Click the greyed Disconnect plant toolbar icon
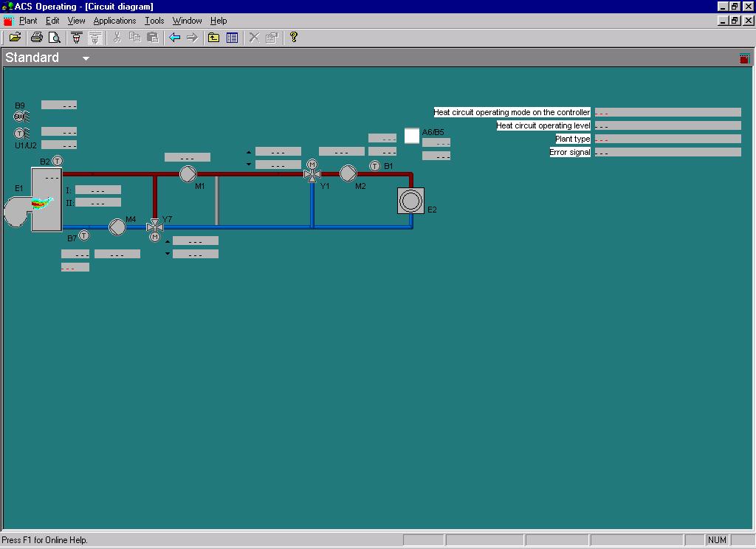756x549 pixels. pyautogui.click(x=95, y=37)
